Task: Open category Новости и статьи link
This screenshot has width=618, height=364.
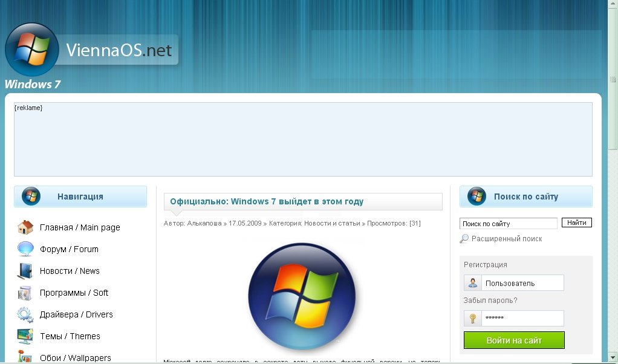Action: point(332,223)
